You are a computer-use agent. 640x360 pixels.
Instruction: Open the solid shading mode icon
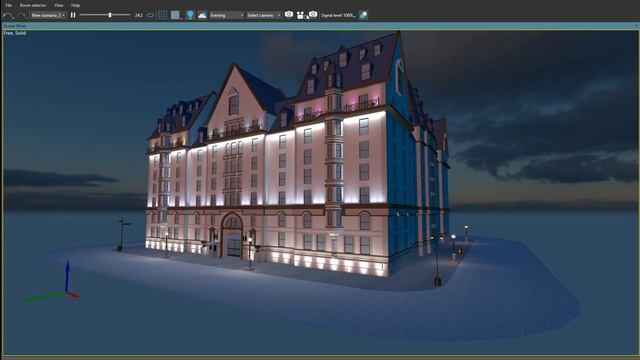176,15
